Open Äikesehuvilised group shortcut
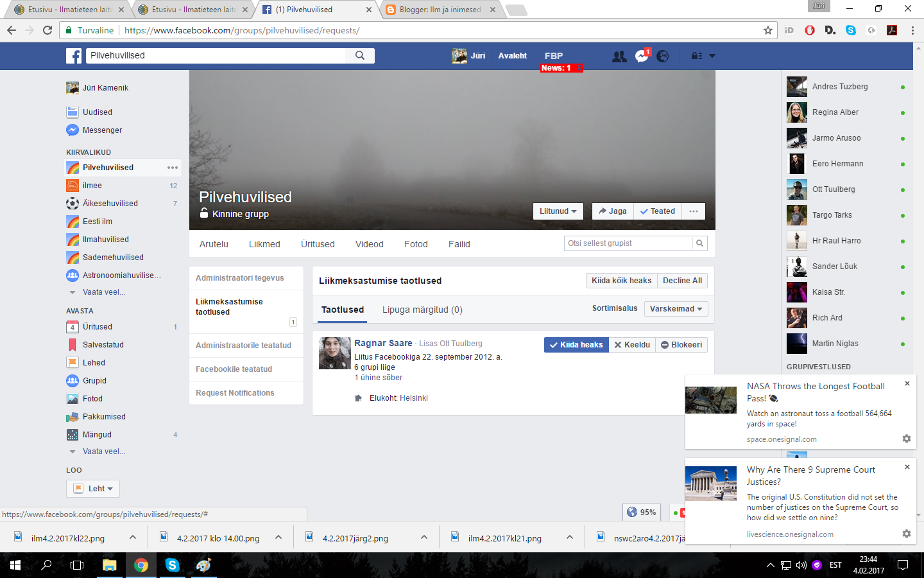 (110, 204)
